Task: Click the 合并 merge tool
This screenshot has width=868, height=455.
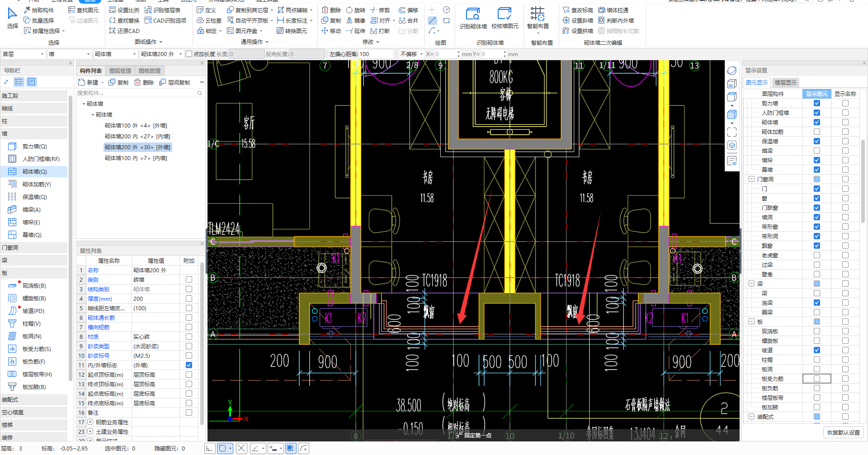Action: pyautogui.click(x=409, y=20)
